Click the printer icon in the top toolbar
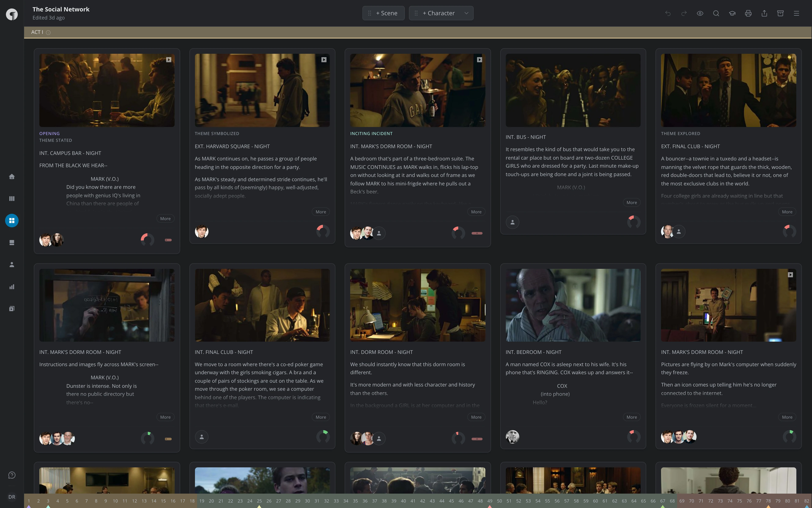 coord(748,13)
